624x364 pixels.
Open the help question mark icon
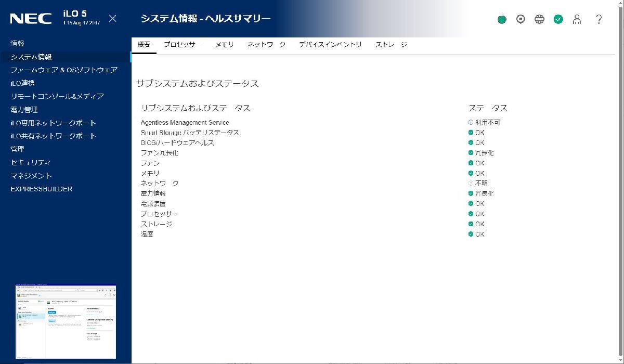pos(599,19)
